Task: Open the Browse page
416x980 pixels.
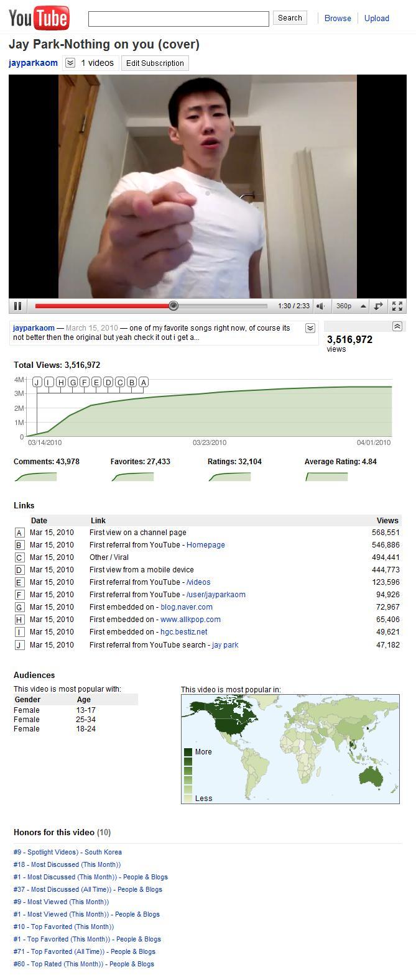Action: point(338,19)
